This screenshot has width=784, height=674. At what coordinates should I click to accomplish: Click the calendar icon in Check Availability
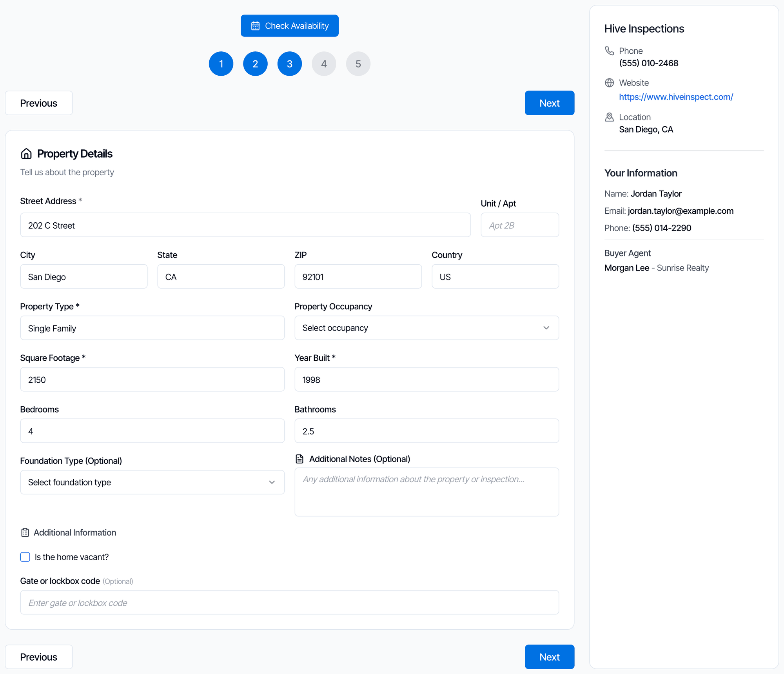pos(255,26)
